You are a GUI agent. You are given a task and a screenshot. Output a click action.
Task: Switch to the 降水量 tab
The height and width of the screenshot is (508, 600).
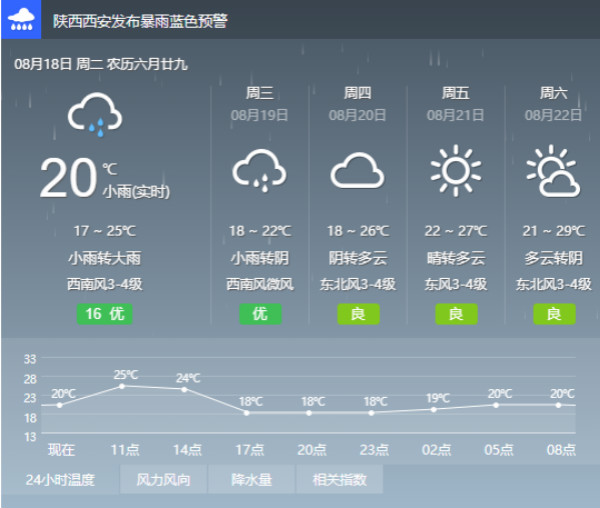click(x=252, y=480)
